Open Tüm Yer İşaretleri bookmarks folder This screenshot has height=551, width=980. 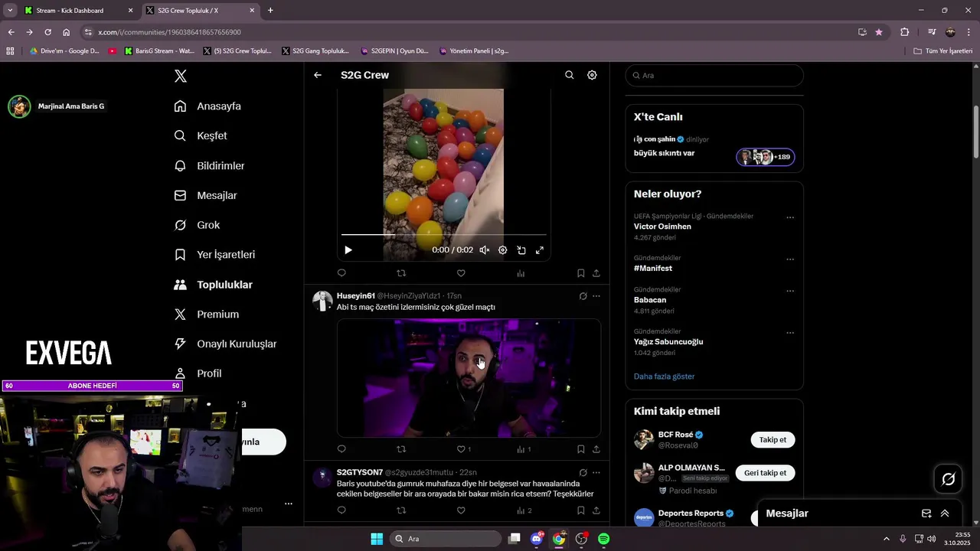coord(943,51)
